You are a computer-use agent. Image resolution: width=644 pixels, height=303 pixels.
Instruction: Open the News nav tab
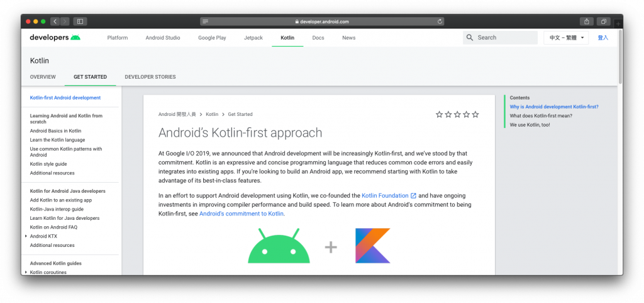pos(348,37)
